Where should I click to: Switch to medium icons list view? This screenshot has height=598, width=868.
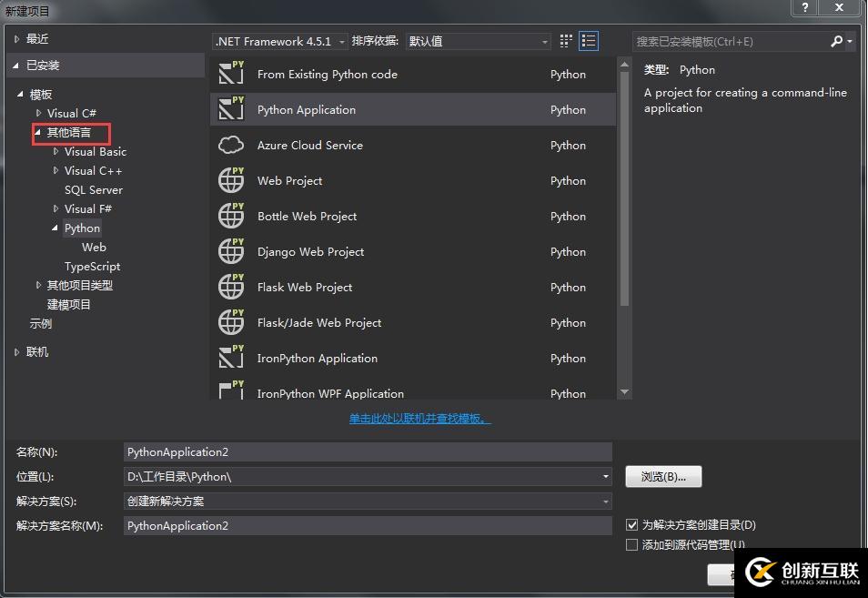[x=589, y=41]
